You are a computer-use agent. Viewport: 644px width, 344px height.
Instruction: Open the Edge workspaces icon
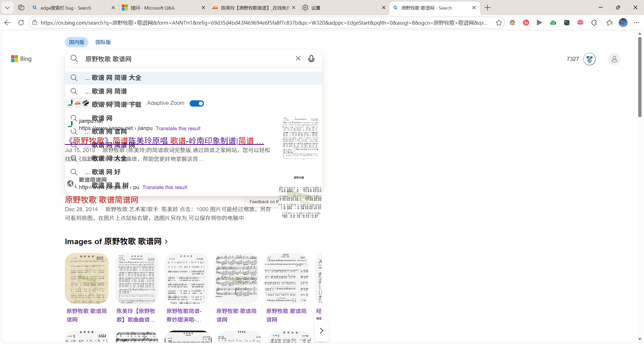tap(21, 8)
